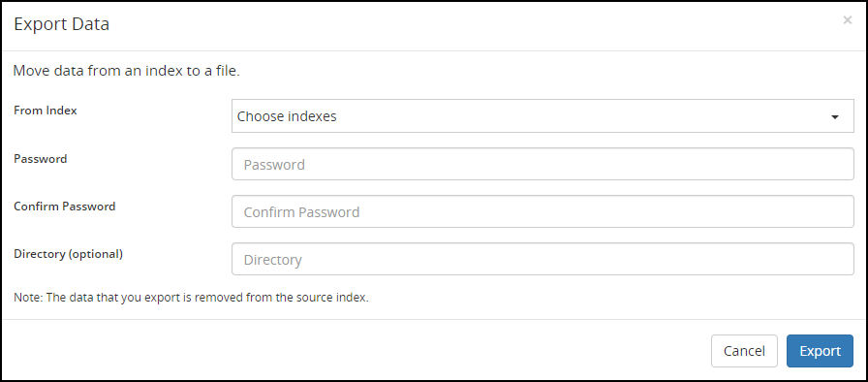Click the Move data from an index description
The image size is (868, 382).
[x=126, y=71]
